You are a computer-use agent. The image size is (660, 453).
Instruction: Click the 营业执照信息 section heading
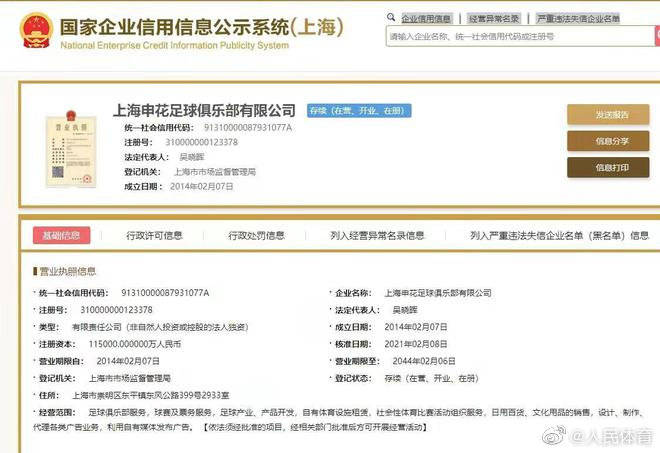[67, 272]
